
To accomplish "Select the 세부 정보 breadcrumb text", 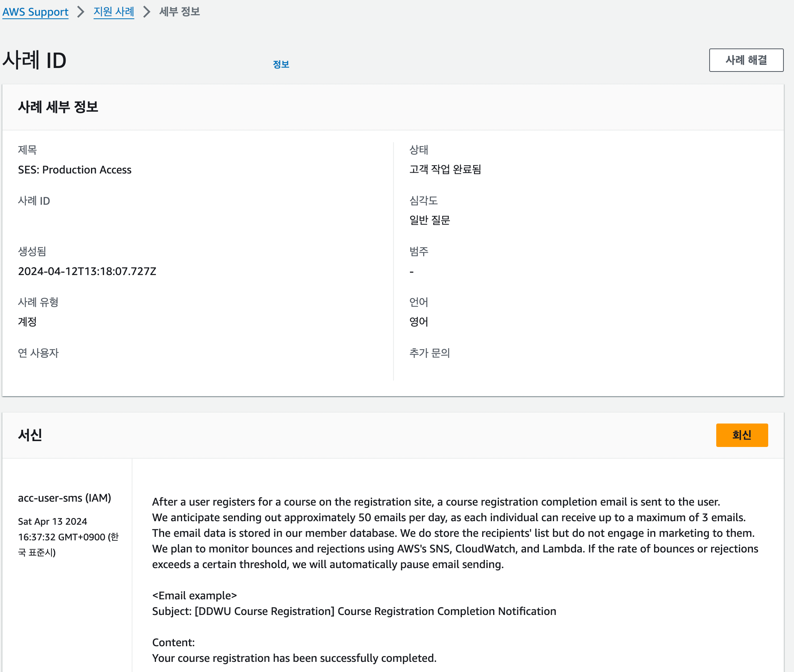I will (180, 12).
